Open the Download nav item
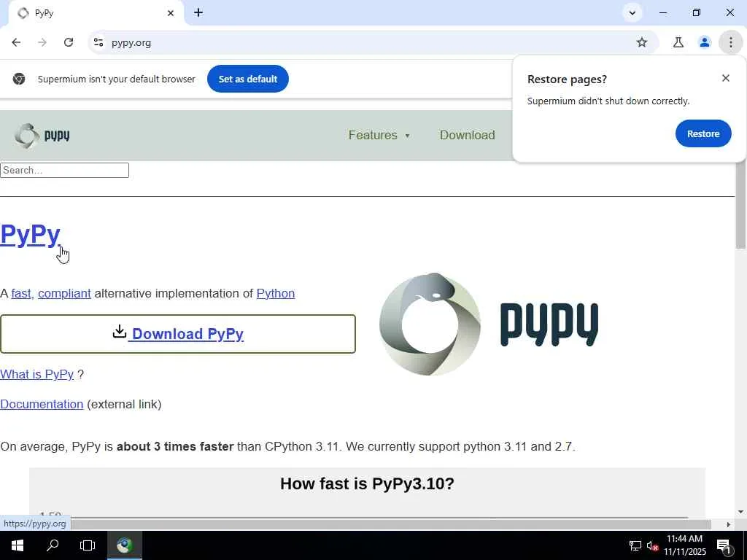This screenshot has height=560, width=747. 468,135
